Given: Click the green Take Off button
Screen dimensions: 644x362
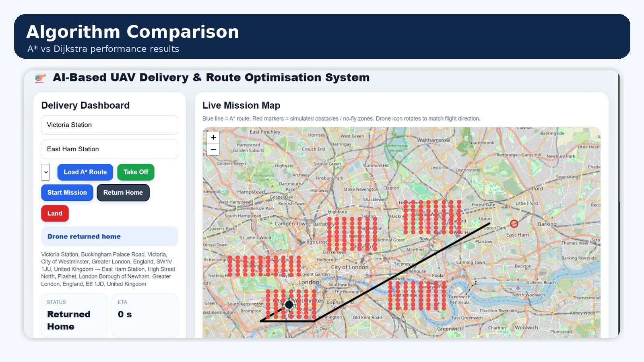Looking at the screenshot, I should click(136, 172).
